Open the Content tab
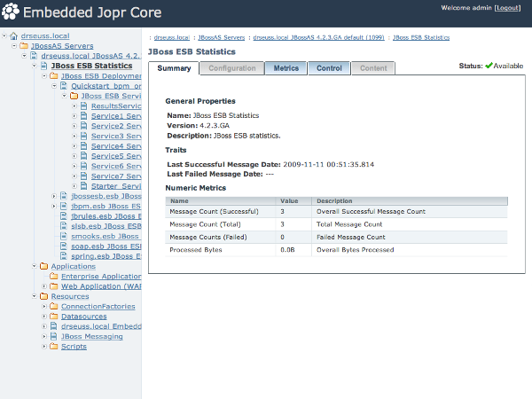Screen dimensions: 532x399 pyautogui.click(x=373, y=68)
